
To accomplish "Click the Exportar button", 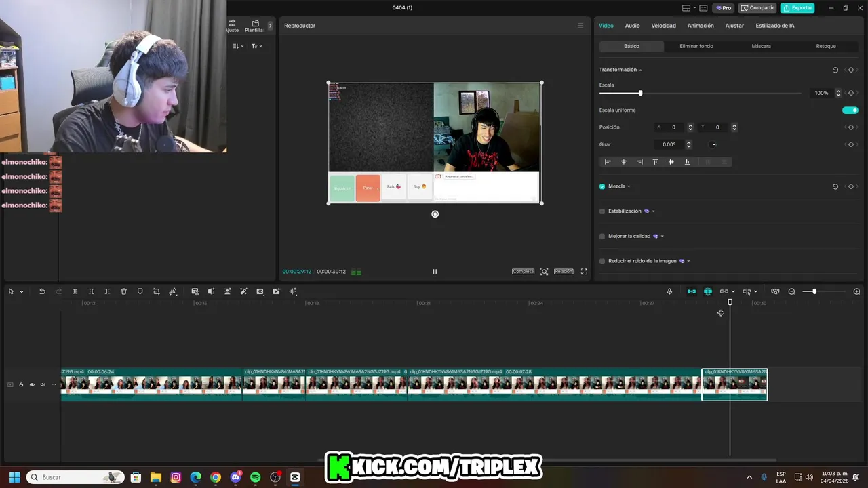I will (x=797, y=8).
